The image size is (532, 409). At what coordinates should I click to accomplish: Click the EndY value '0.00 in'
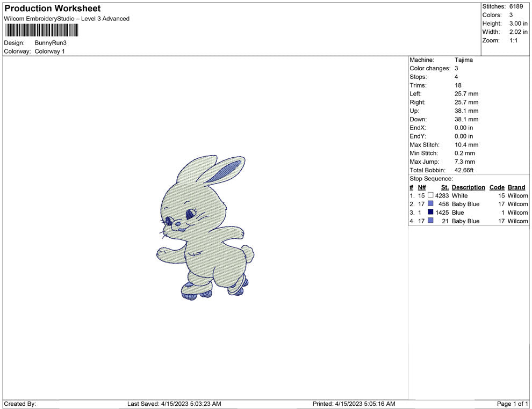(464, 136)
